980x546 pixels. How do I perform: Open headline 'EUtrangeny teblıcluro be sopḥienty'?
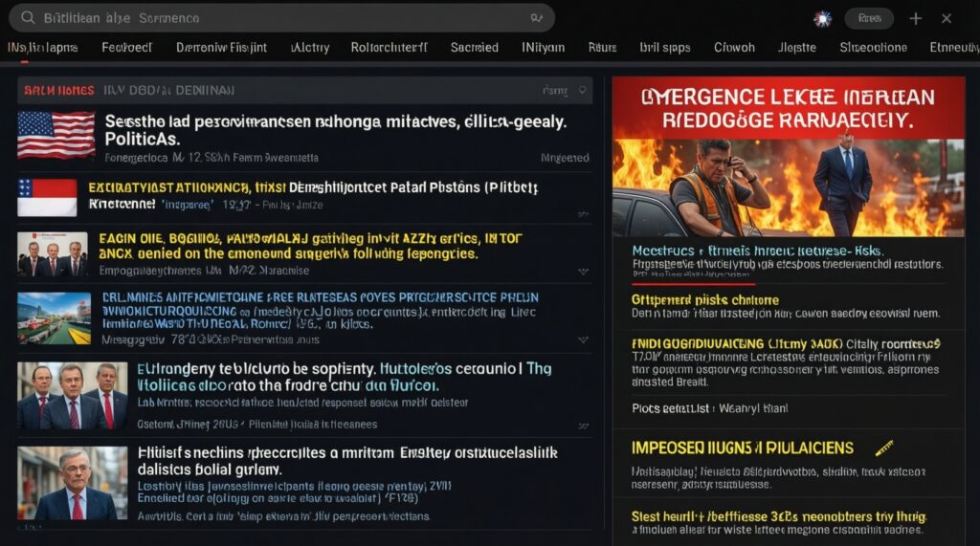[345, 377]
